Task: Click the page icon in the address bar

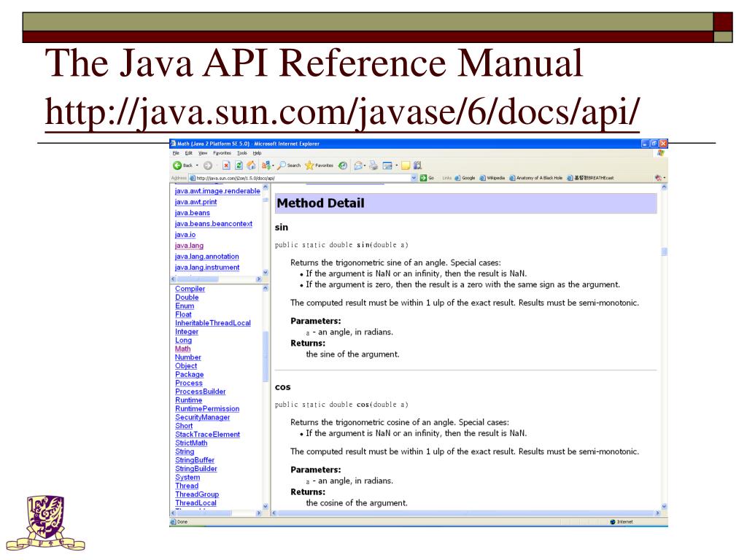Action: coord(193,178)
